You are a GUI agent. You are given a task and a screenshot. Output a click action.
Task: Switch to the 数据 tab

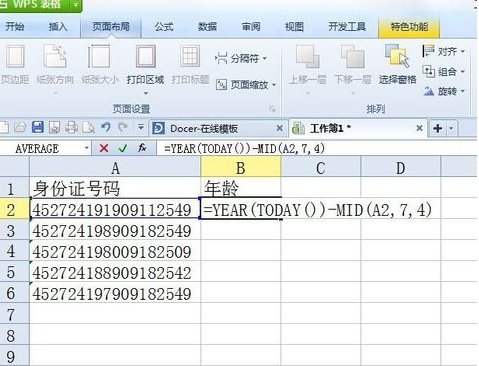click(x=207, y=27)
